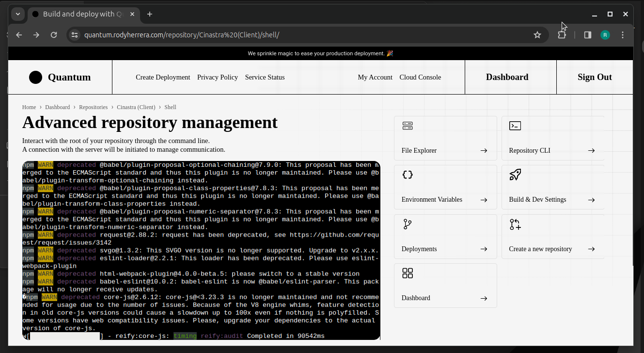Click the arrow on the Dashboard card
Viewport: 644px width, 353px height.
484,298
